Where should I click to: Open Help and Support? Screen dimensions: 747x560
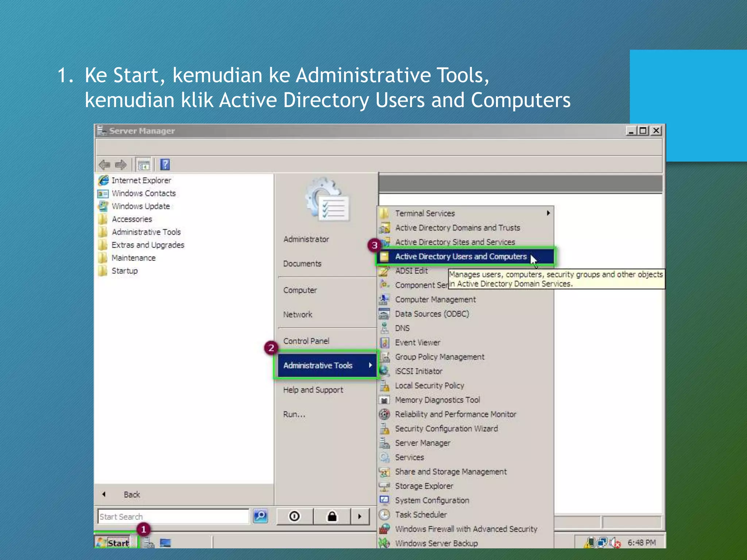(313, 390)
